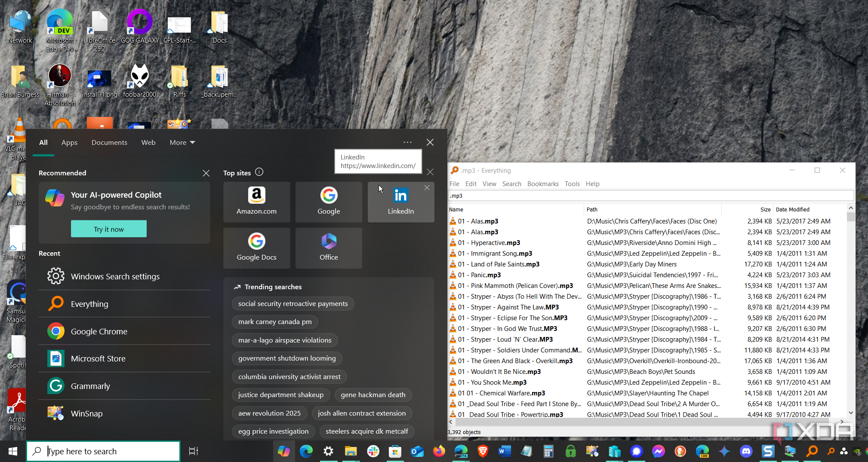Viewport: 868px width, 462px height.
Task: Switch to the Apps search tab
Action: pos(69,142)
